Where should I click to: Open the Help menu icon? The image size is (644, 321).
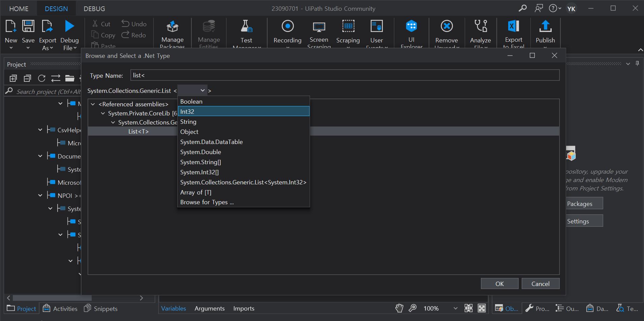555,8
